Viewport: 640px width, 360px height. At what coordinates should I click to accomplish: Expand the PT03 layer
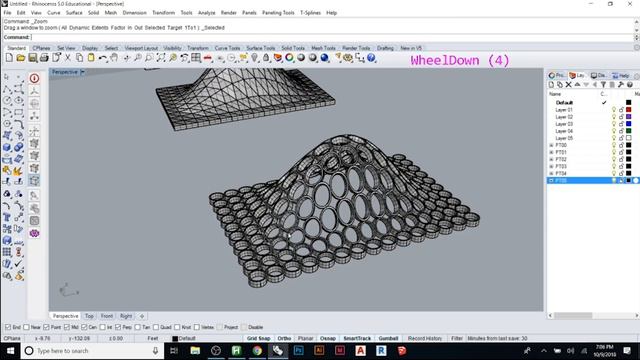(x=551, y=166)
